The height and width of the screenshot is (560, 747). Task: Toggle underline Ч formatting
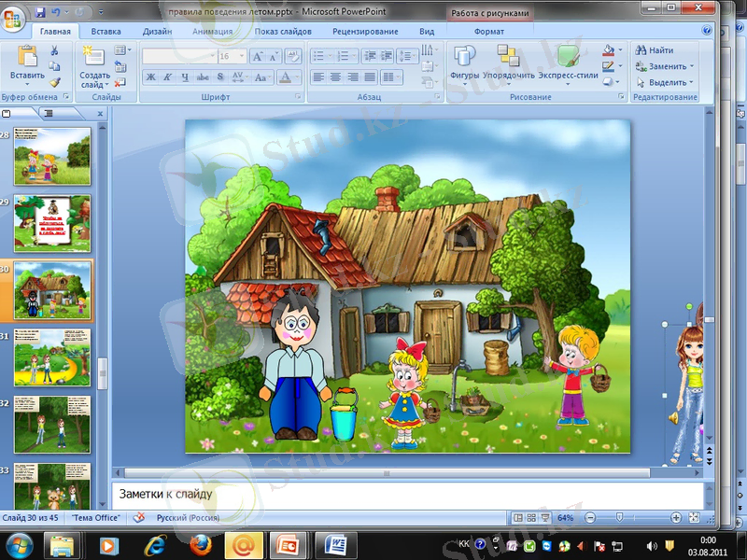point(186,77)
